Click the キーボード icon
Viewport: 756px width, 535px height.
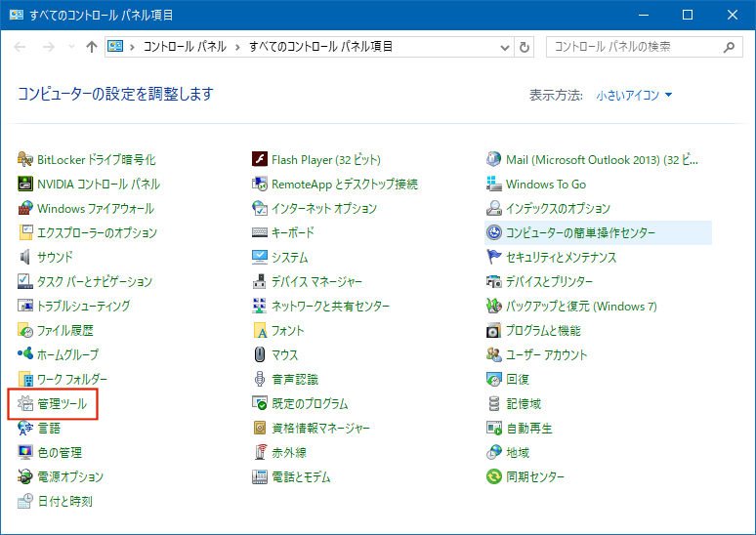pos(260,232)
